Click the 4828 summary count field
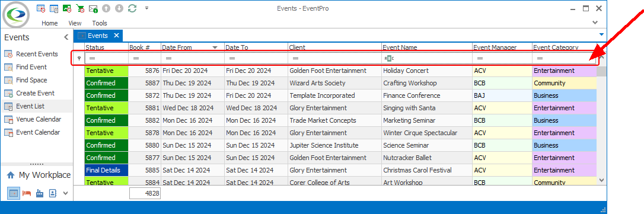Image resolution: width=644 pixels, height=214 pixels. (x=145, y=193)
